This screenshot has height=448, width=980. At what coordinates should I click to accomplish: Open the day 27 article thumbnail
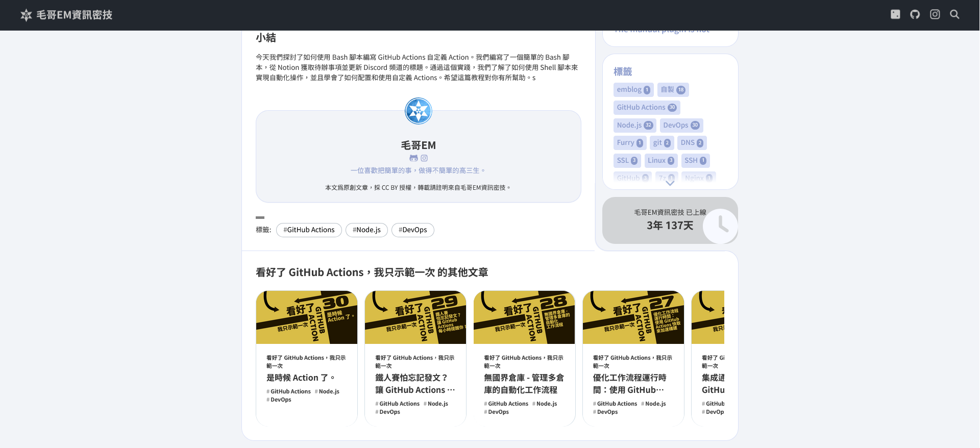(633, 317)
